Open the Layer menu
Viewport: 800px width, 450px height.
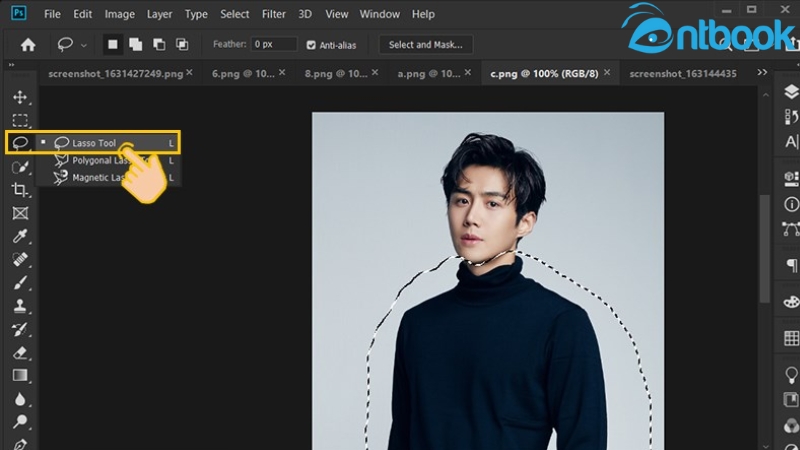[159, 14]
